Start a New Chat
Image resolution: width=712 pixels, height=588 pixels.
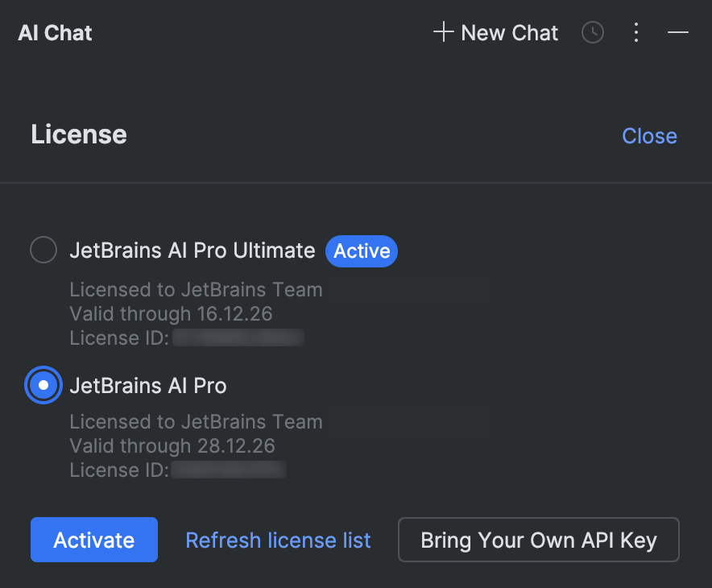pos(509,32)
